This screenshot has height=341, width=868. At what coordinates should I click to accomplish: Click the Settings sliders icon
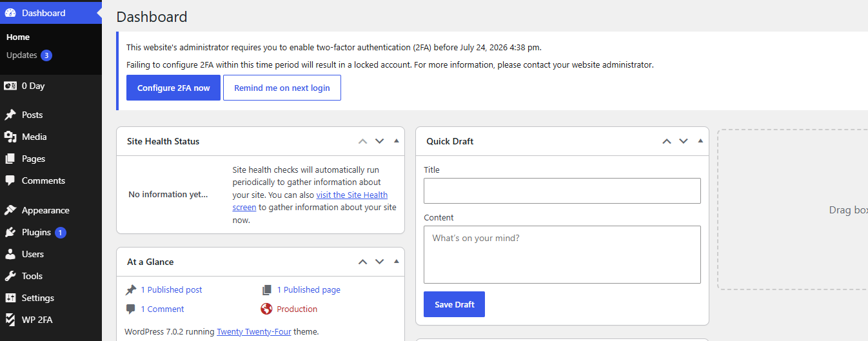pos(10,298)
